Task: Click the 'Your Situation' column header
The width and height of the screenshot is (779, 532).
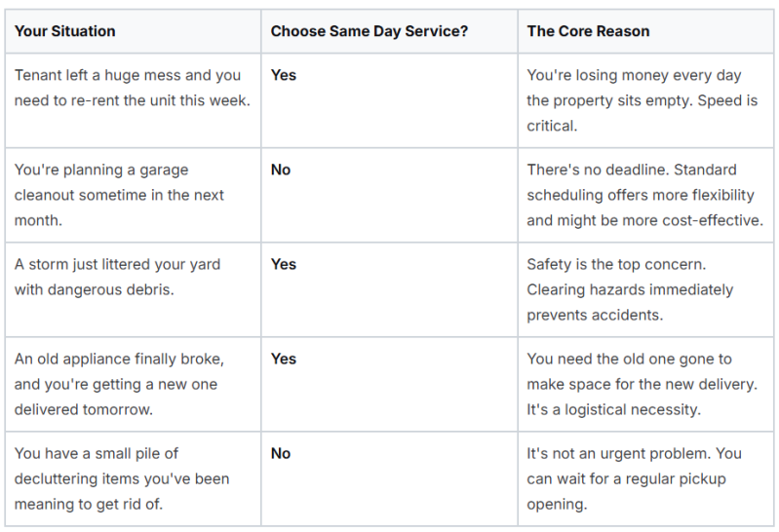Action: [65, 31]
